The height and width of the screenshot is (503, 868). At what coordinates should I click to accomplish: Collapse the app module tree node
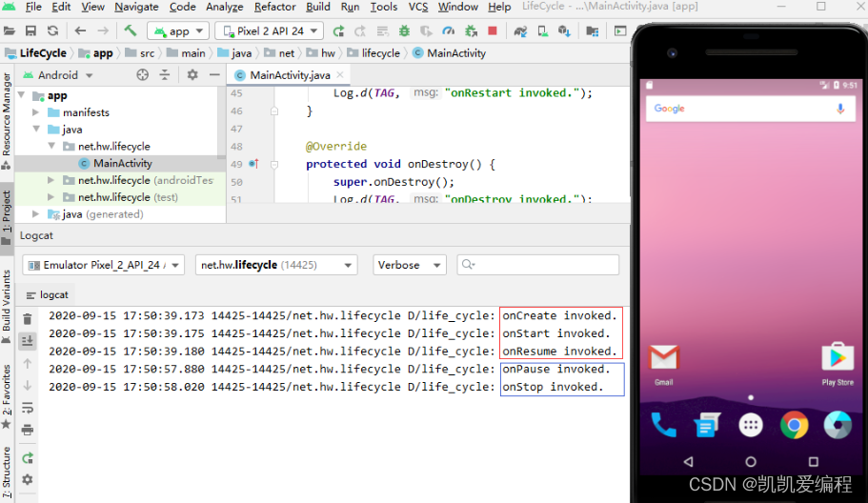pos(22,95)
